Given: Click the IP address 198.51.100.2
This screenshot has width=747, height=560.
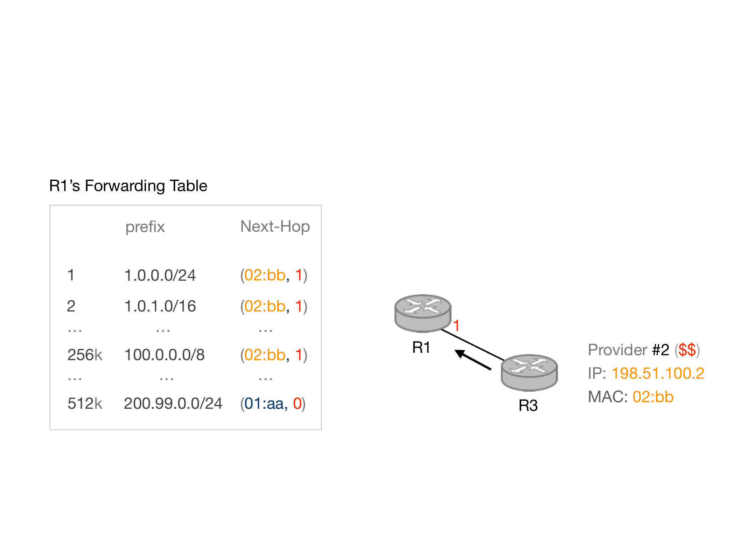Looking at the screenshot, I should 657,373.
